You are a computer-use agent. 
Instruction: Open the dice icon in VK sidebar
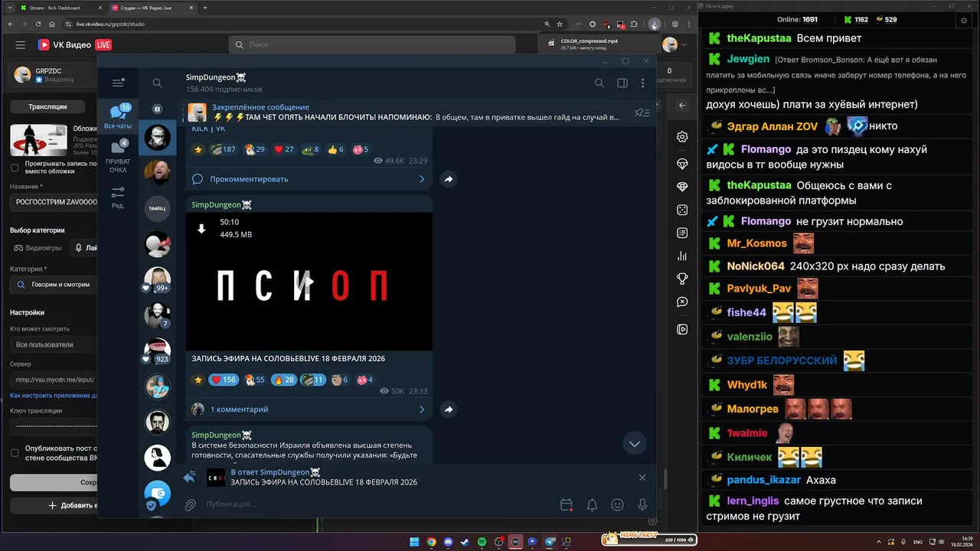click(x=682, y=210)
